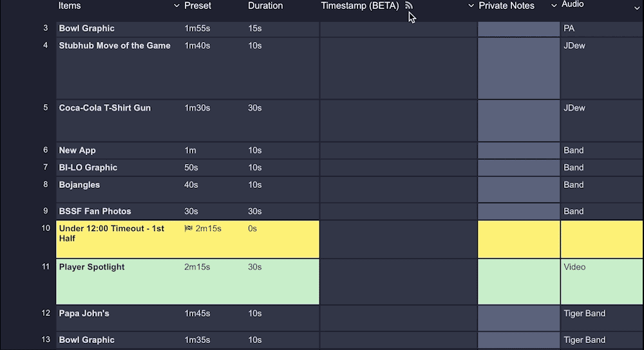
Task: Select the Bowl Graphic item in row 13
Action: tap(87, 340)
